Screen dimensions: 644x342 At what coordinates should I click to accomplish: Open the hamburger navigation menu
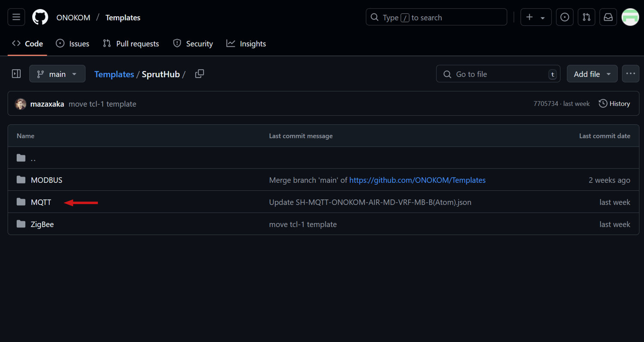tap(16, 17)
